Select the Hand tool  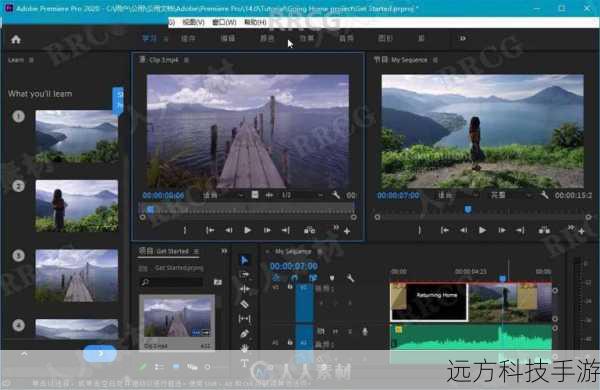tap(245, 348)
